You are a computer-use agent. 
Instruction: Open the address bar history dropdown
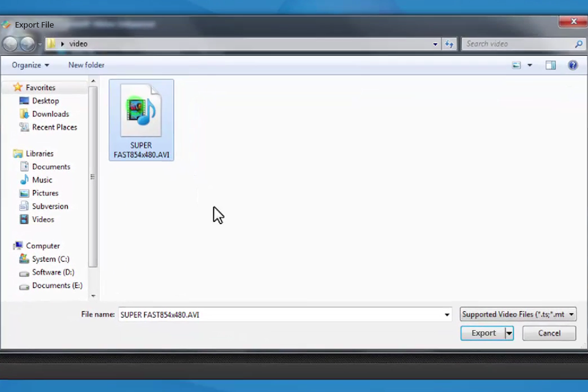435,44
